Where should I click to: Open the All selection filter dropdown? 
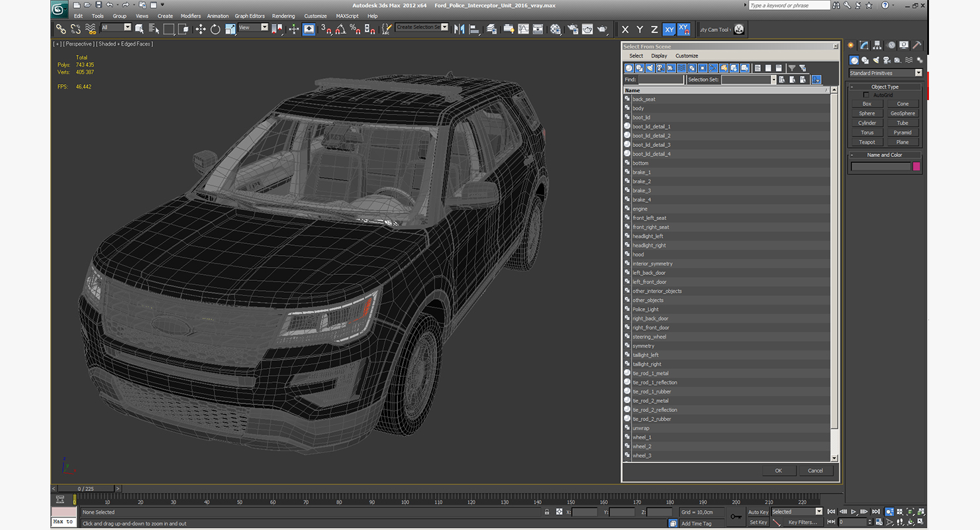click(117, 28)
